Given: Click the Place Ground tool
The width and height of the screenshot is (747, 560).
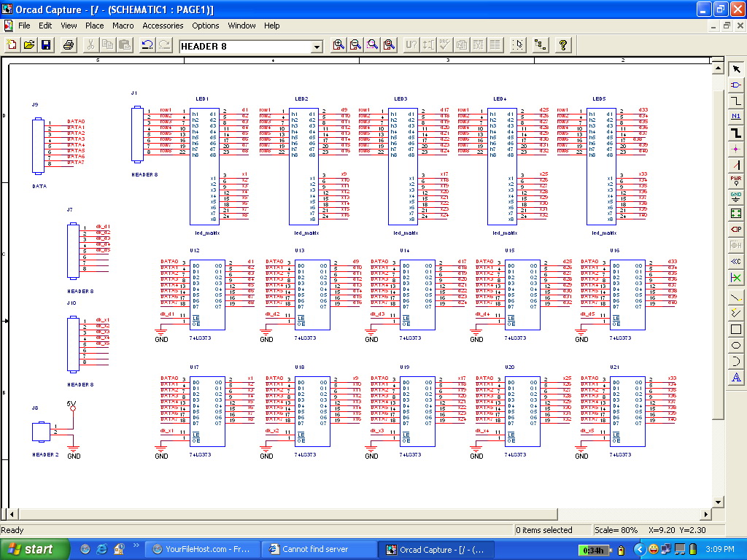Looking at the screenshot, I should (x=736, y=197).
